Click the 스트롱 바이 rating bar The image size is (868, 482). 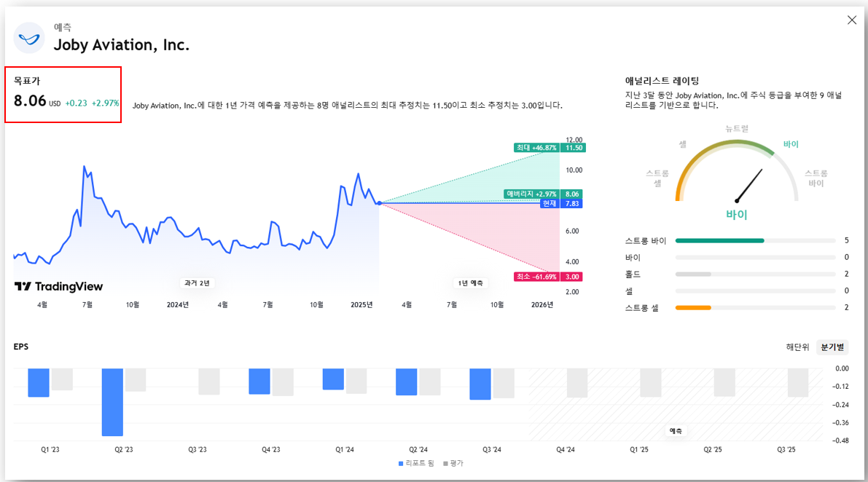click(755, 240)
